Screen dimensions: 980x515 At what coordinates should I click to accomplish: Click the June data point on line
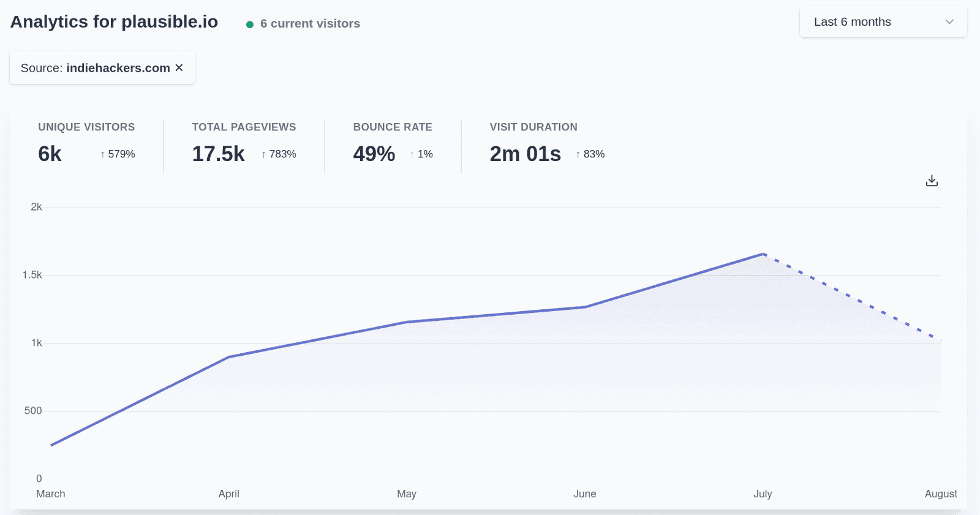(x=585, y=307)
